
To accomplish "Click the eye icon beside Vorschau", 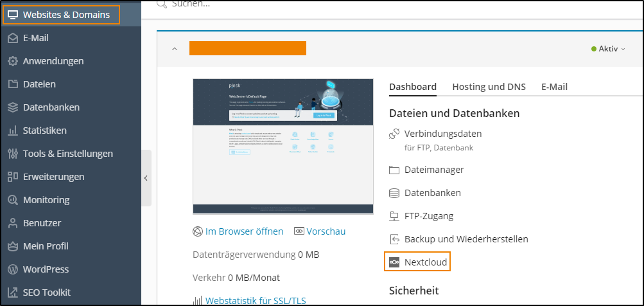I will coord(299,231).
